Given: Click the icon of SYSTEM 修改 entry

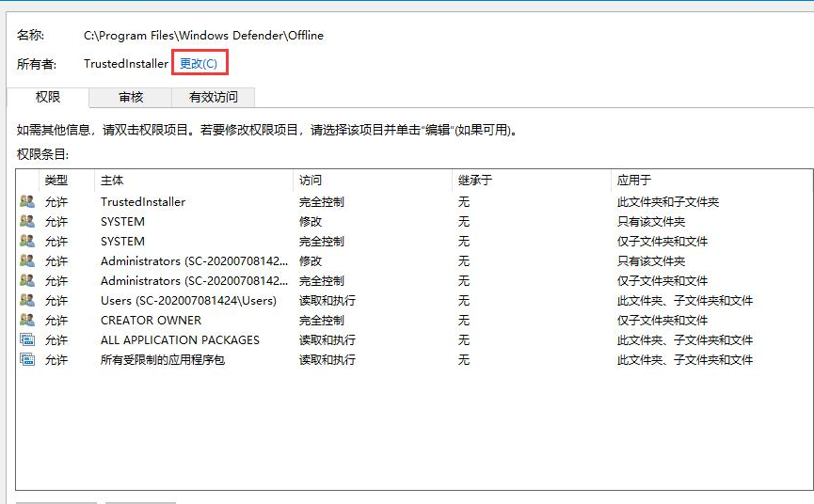Looking at the screenshot, I should point(26,222).
